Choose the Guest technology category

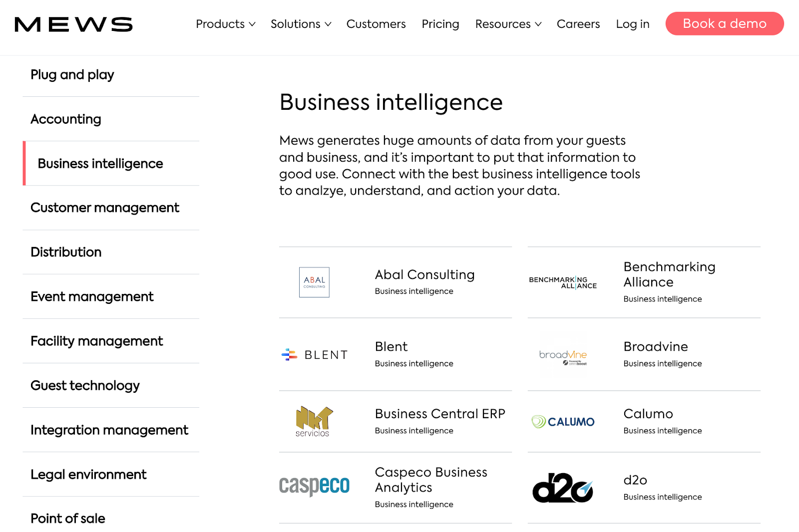pos(111,385)
